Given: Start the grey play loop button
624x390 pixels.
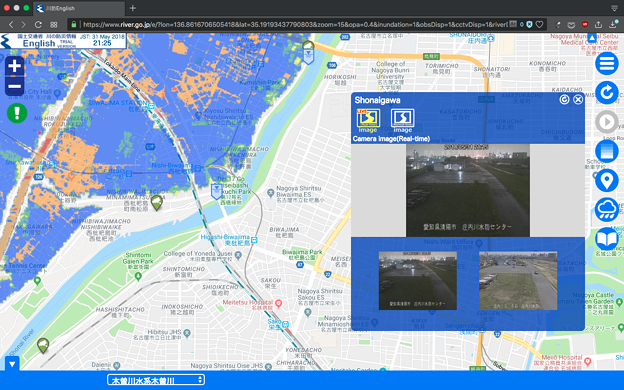Looking at the screenshot, I should tap(606, 122).
